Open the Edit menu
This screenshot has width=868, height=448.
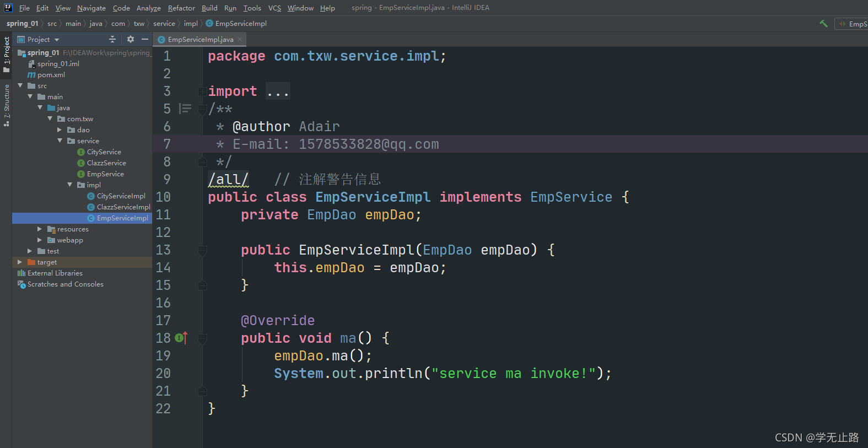pyautogui.click(x=42, y=8)
